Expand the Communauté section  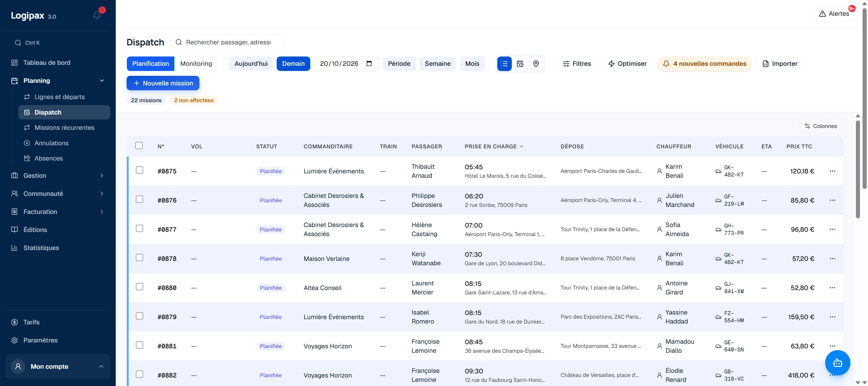coord(58,194)
